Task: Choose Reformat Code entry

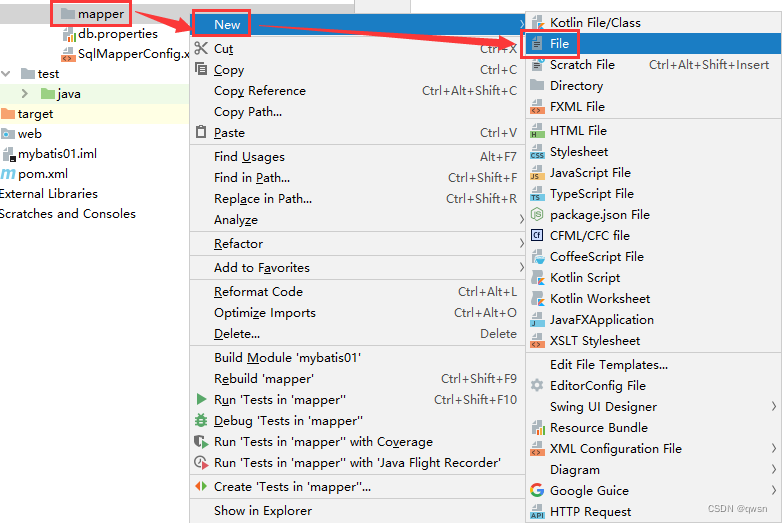Action: 358,292
